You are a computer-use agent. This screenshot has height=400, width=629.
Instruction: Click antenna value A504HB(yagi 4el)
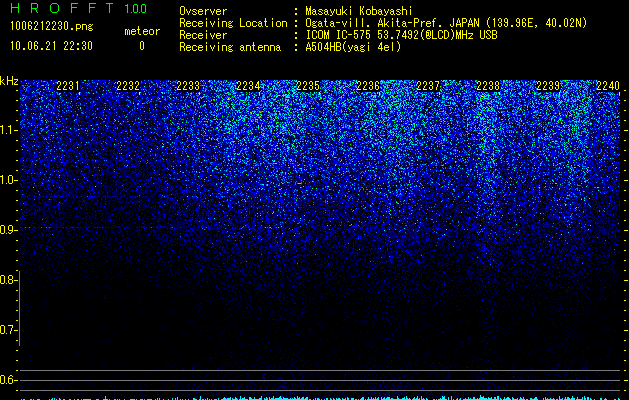click(x=353, y=47)
